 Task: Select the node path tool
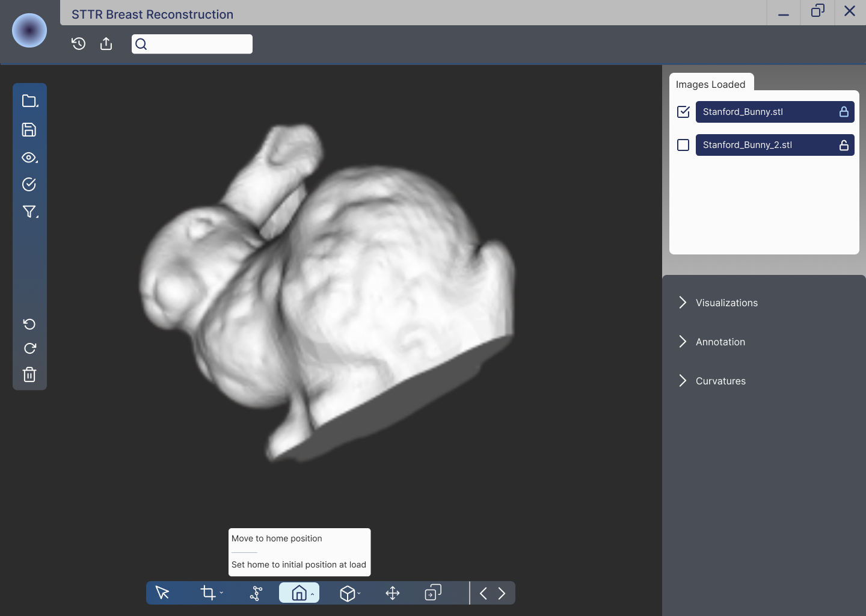coord(256,593)
